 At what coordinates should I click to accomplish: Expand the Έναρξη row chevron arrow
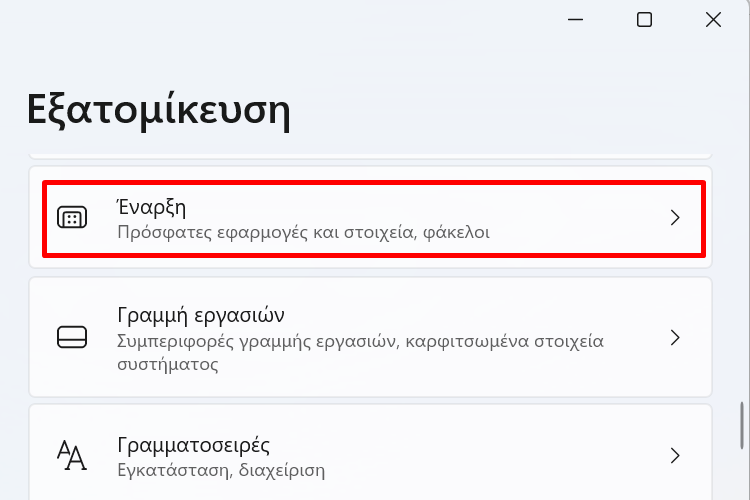pos(675,218)
